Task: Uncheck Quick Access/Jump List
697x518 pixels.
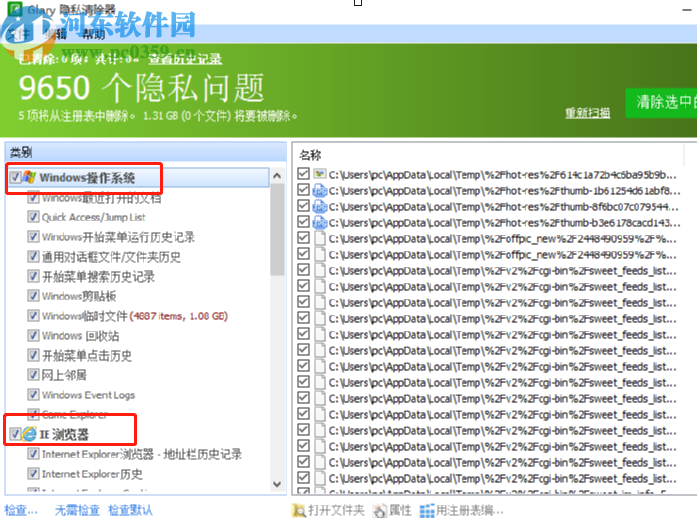Action: (33, 217)
